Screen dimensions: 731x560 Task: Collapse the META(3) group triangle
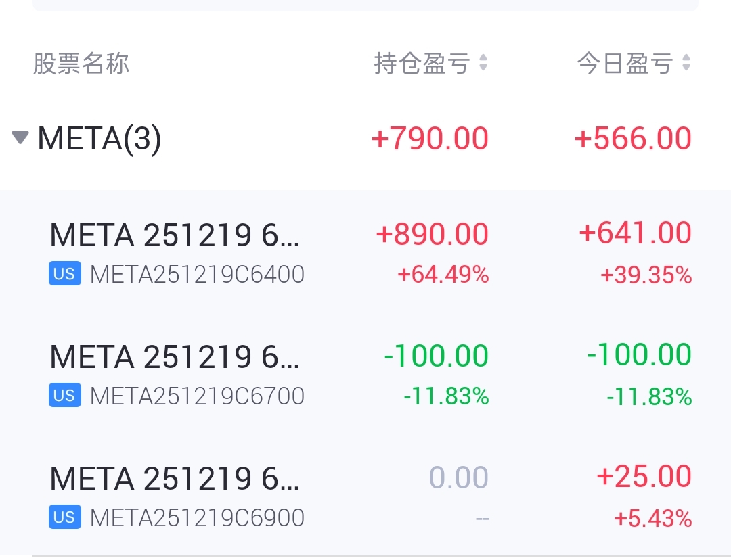point(20,137)
